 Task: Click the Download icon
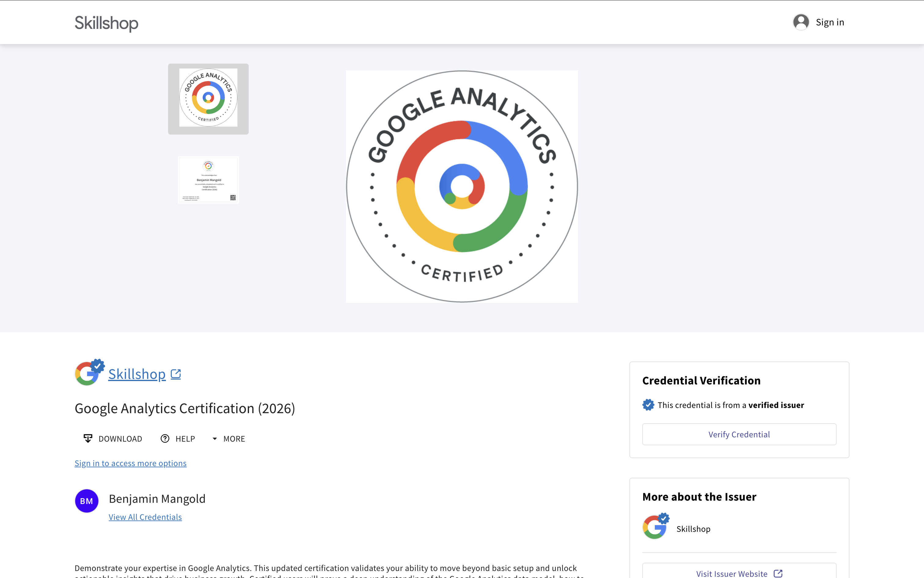[88, 439]
